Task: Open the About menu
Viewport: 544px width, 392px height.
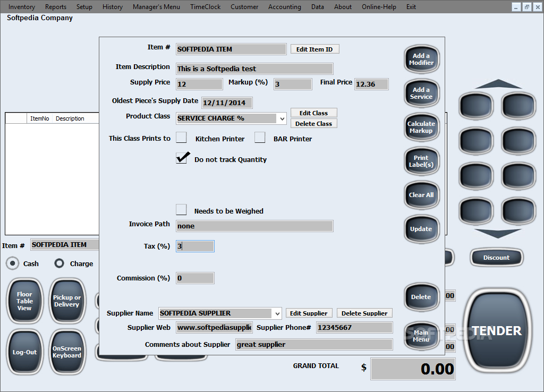Action: pyautogui.click(x=343, y=6)
